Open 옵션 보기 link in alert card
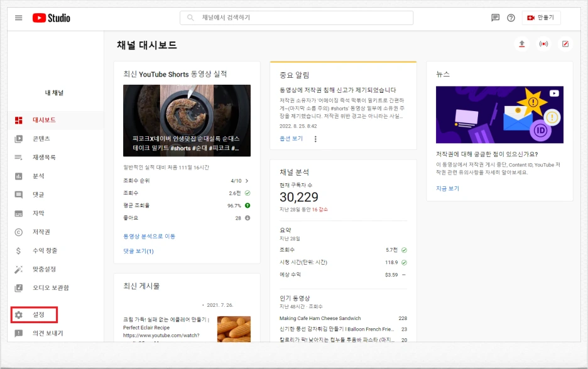Screen dimensions: 588x369 pyautogui.click(x=291, y=139)
